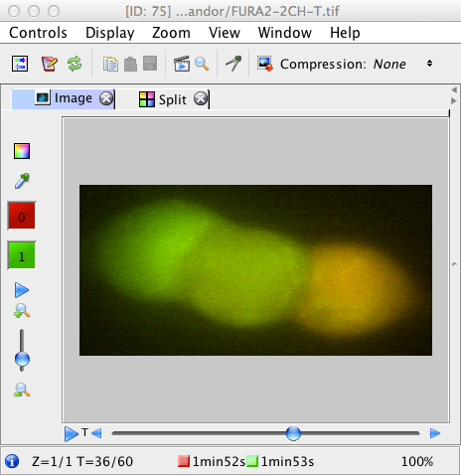The height and width of the screenshot is (476, 461).
Task: Toggle red channel 0 button
Action: (22, 216)
